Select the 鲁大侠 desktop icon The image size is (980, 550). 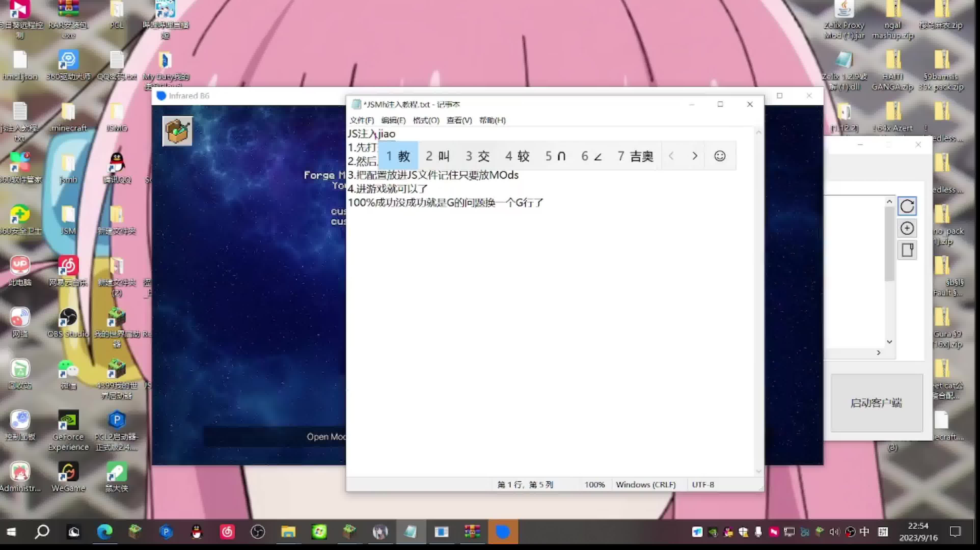tap(116, 477)
